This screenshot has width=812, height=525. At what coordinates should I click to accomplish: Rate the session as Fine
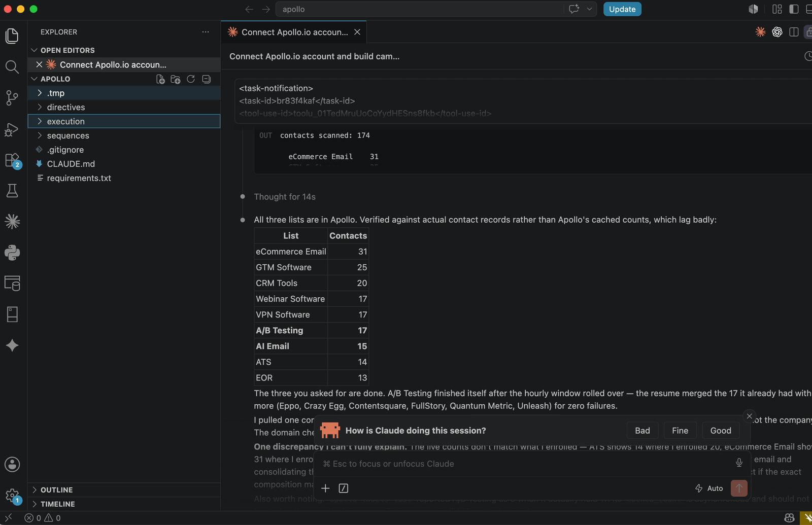point(680,431)
